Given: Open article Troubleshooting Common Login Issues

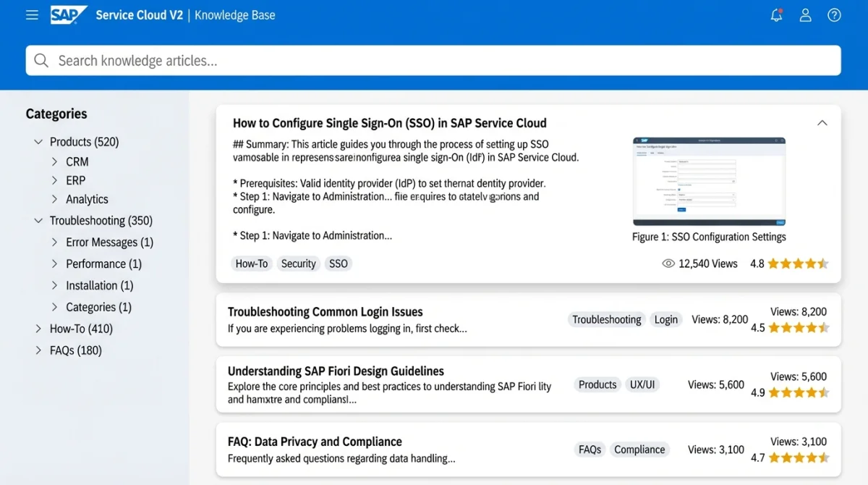Looking at the screenshot, I should (x=325, y=311).
